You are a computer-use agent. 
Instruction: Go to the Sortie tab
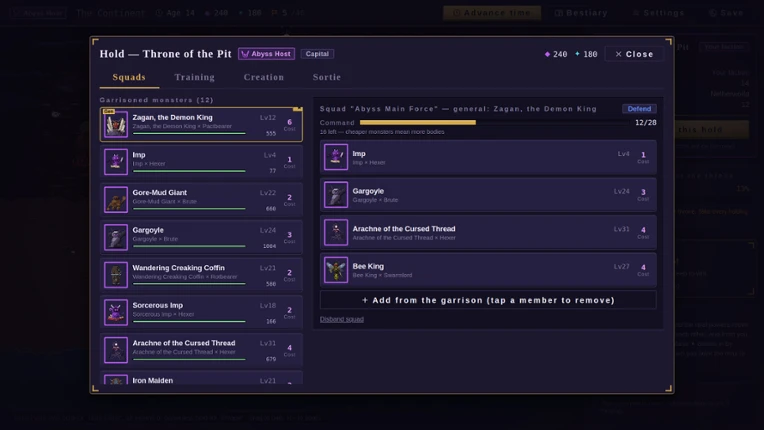327,77
